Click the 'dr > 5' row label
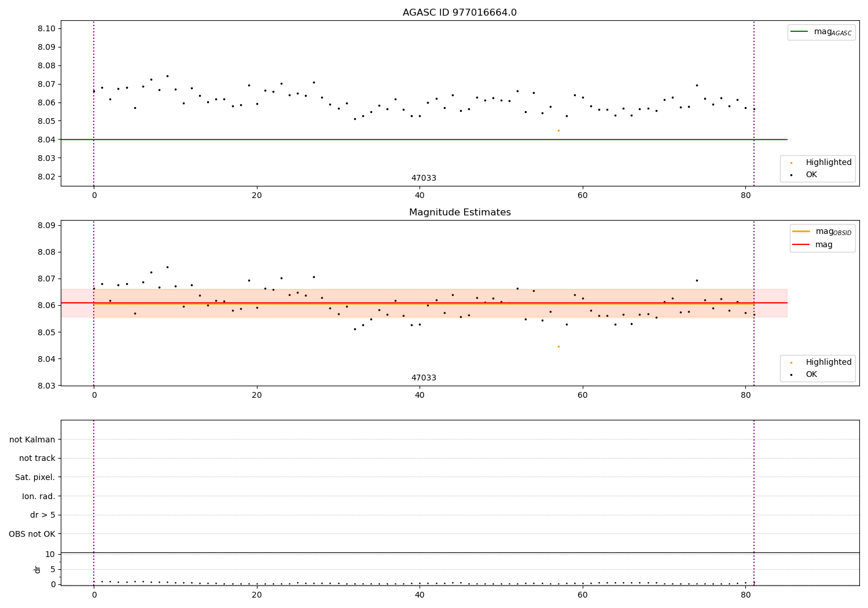This screenshot has height=608, width=868. pos(43,515)
